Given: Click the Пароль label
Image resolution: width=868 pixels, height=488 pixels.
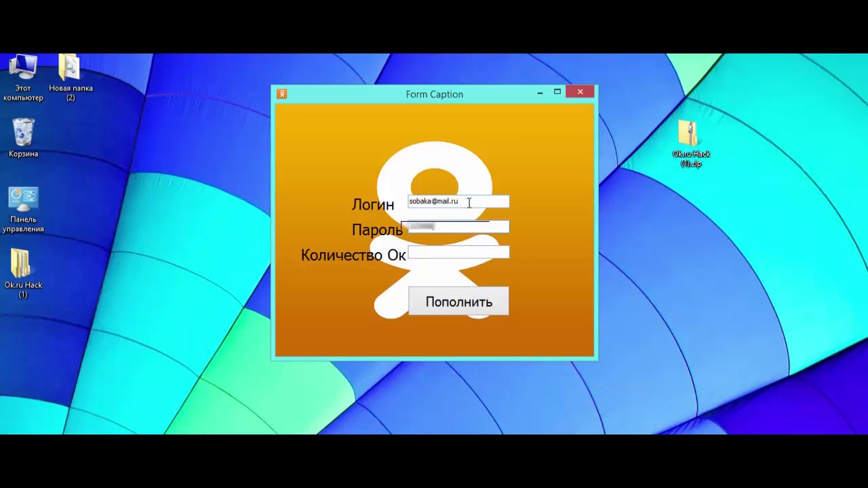Looking at the screenshot, I should click(377, 230).
